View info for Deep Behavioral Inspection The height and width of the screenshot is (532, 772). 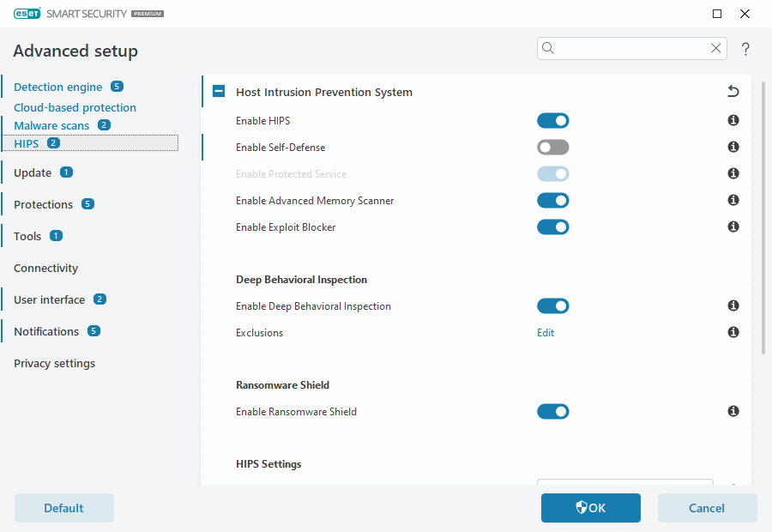(x=733, y=306)
